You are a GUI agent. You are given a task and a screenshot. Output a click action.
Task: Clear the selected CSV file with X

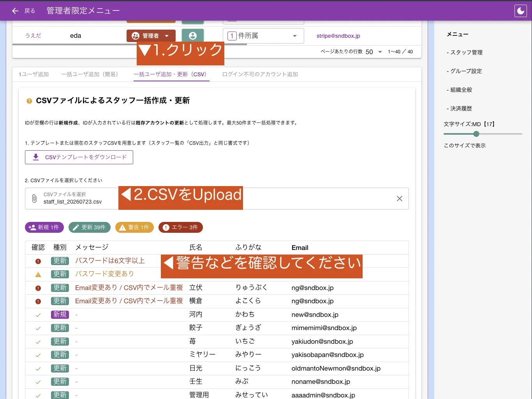[400, 199]
